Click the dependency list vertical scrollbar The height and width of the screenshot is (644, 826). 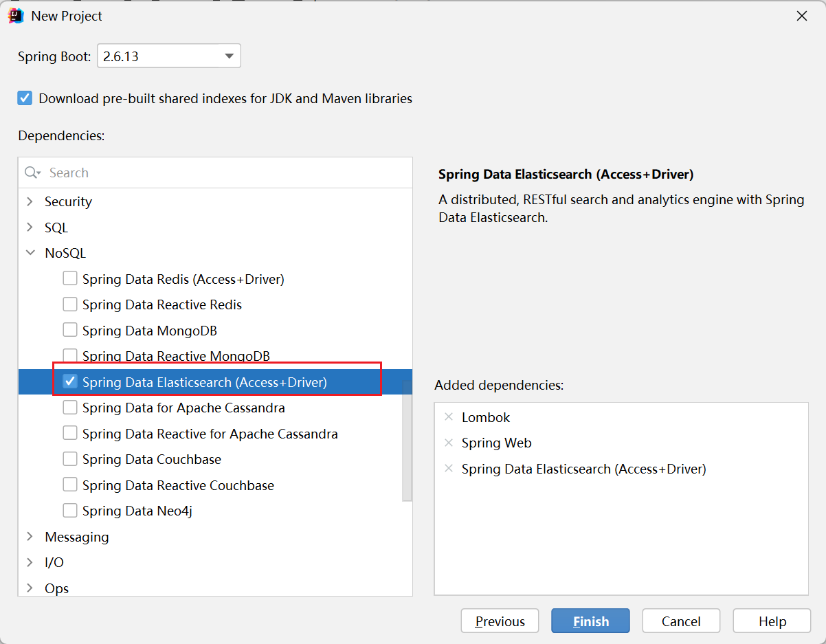tap(407, 440)
